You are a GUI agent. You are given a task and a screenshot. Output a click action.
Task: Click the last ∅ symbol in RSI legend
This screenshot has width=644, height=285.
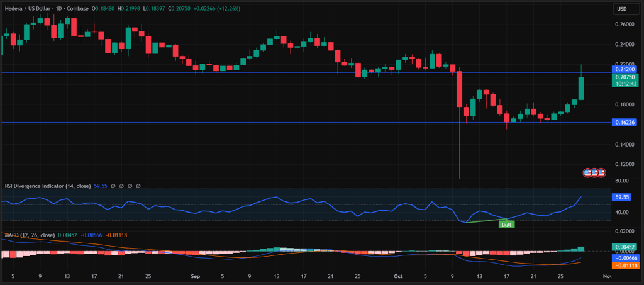[138, 186]
